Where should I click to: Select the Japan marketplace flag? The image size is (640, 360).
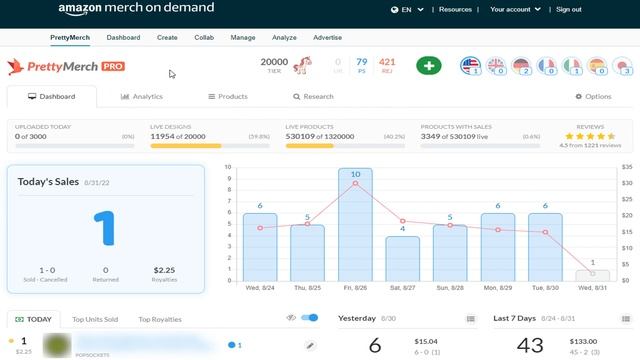622,66
